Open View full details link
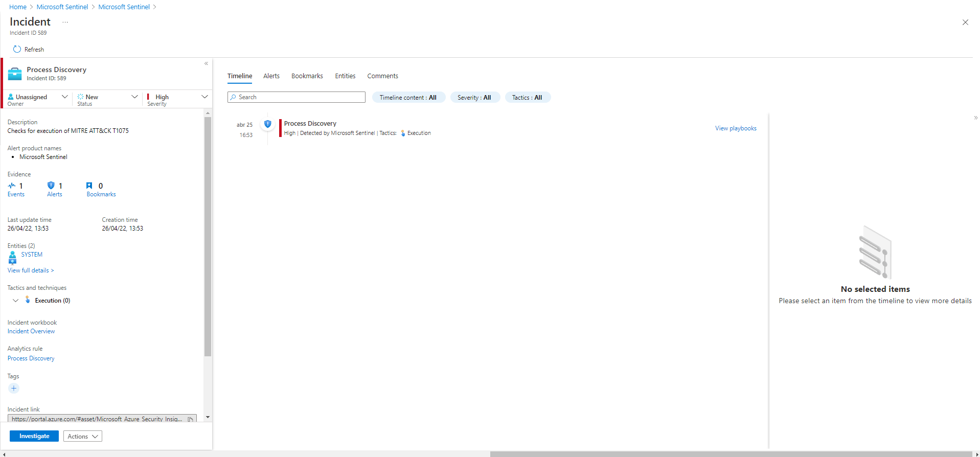980x457 pixels. coord(31,270)
